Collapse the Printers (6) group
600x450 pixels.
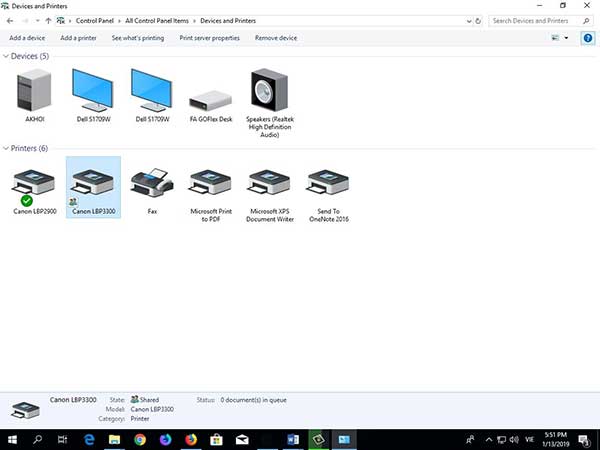pyautogui.click(x=6, y=148)
